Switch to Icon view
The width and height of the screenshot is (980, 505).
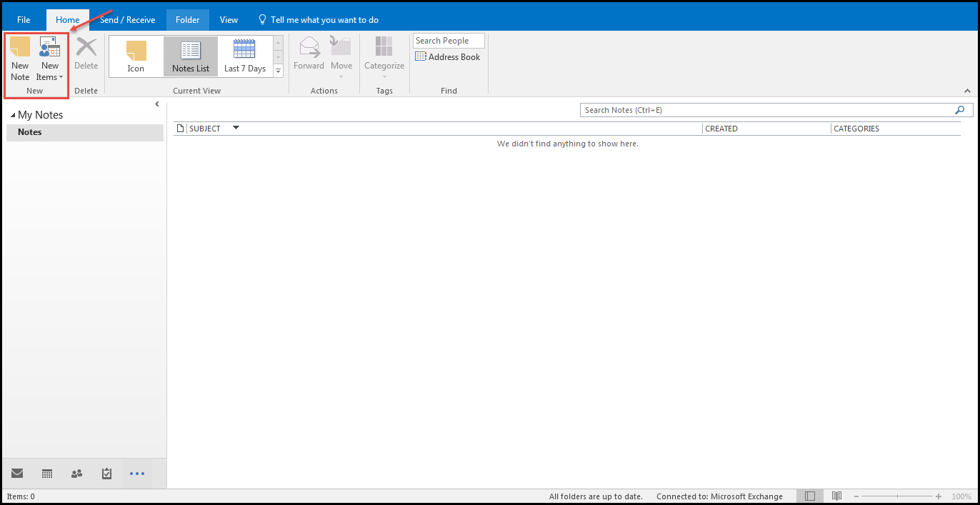pos(136,56)
